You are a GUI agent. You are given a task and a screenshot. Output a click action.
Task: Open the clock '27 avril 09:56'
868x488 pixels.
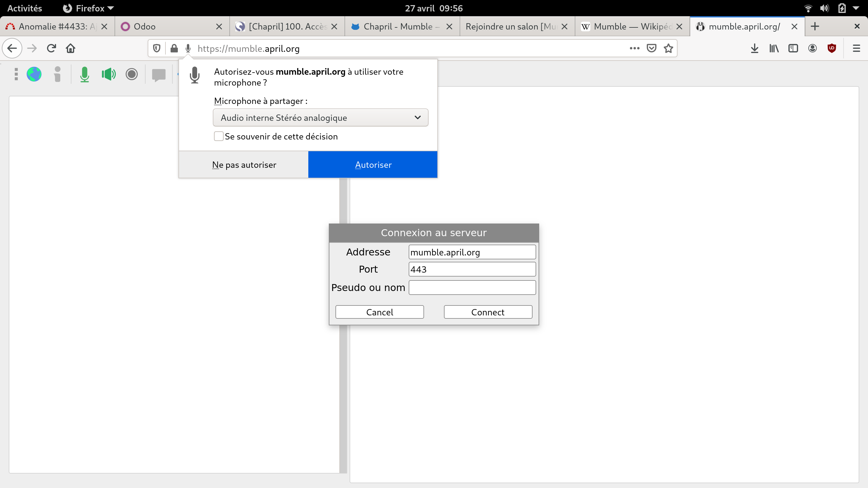tap(434, 8)
